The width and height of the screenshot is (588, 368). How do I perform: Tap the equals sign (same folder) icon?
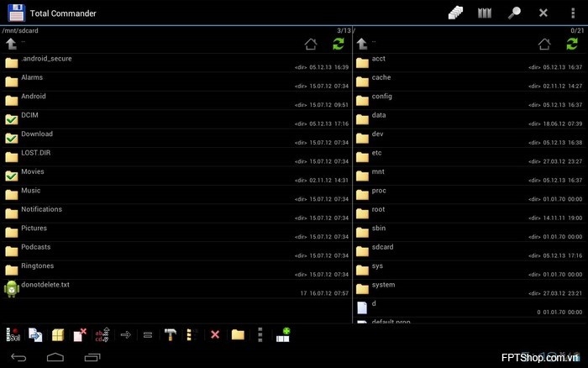click(x=148, y=334)
